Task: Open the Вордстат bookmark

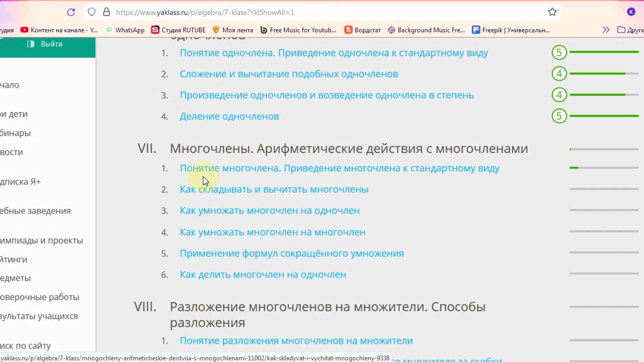Action: [363, 30]
